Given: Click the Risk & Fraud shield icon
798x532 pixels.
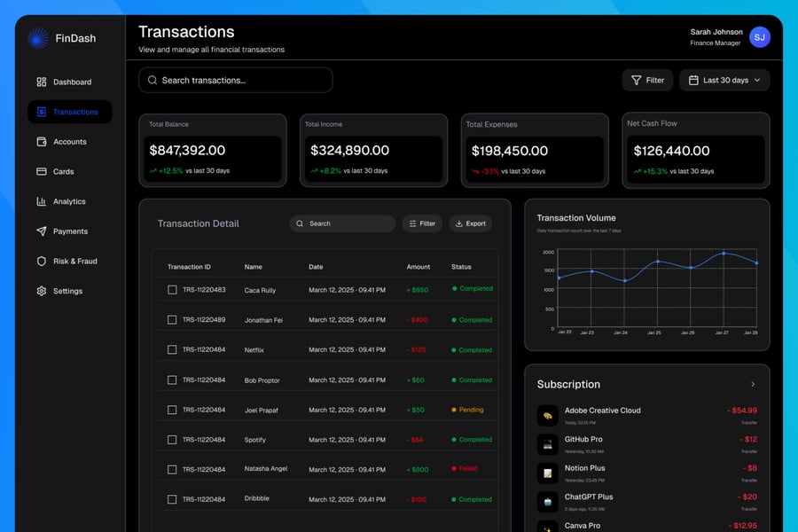Looking at the screenshot, I should (x=41, y=262).
